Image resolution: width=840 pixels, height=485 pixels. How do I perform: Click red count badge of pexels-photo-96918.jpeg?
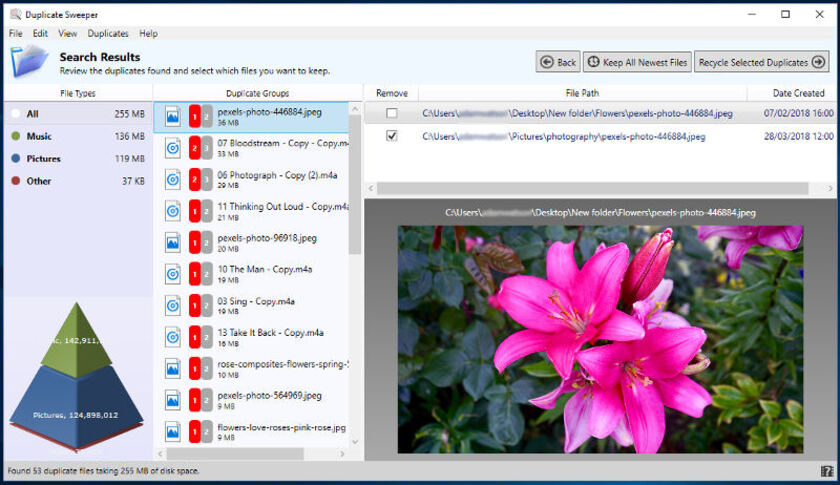click(x=195, y=243)
